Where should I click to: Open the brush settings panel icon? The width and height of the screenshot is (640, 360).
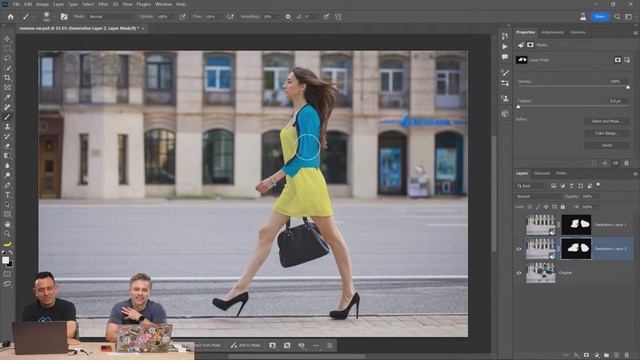pos(64,17)
